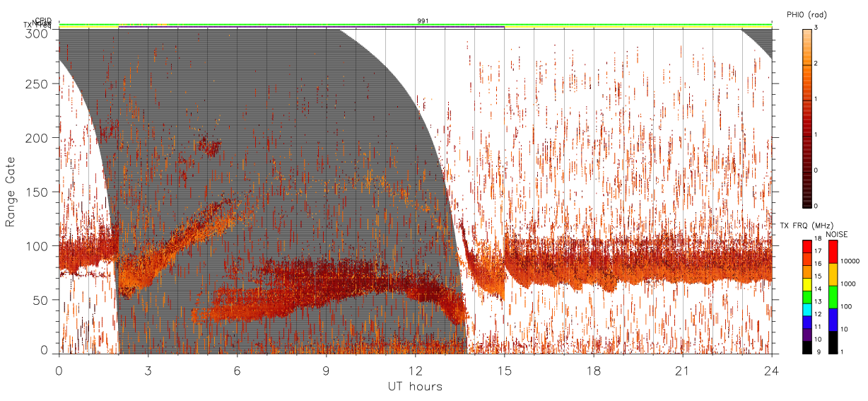
Task: Click the TX FRQ legend value '9'
Action: [817, 351]
